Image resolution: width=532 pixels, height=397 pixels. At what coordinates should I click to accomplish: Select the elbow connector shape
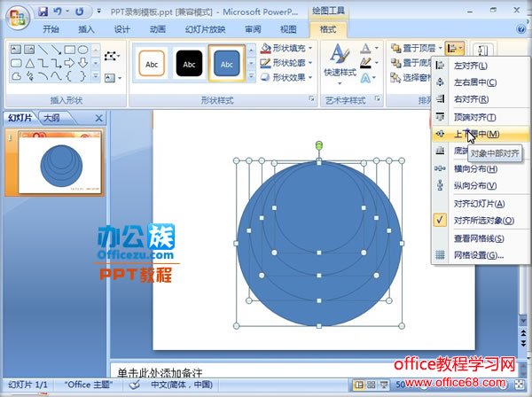(x=43, y=63)
